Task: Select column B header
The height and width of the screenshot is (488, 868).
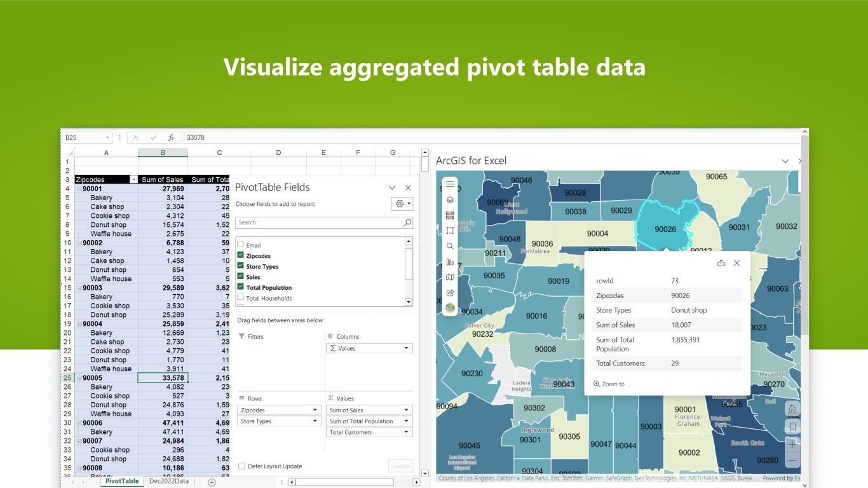Action: click(163, 152)
